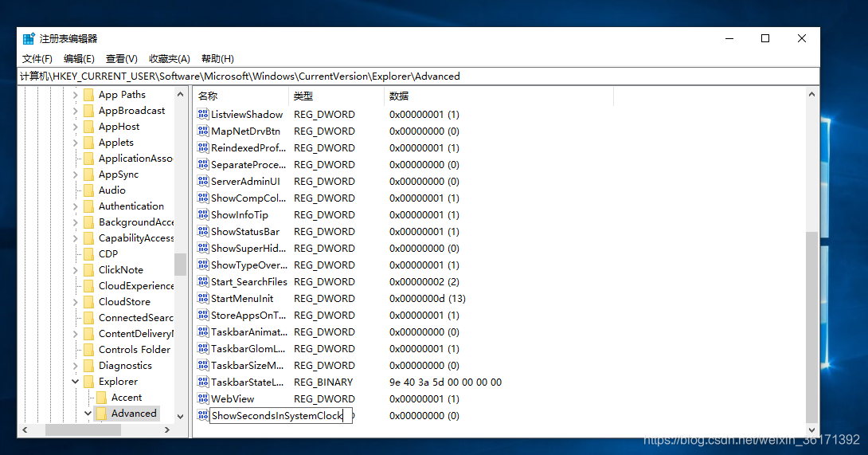
Task: Click the ShowSuperHid... value icon
Action: (202, 248)
